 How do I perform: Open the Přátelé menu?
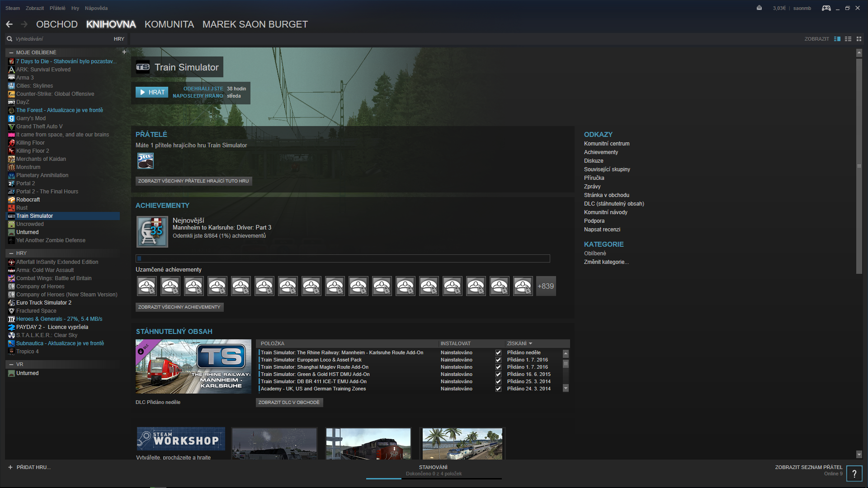click(57, 8)
